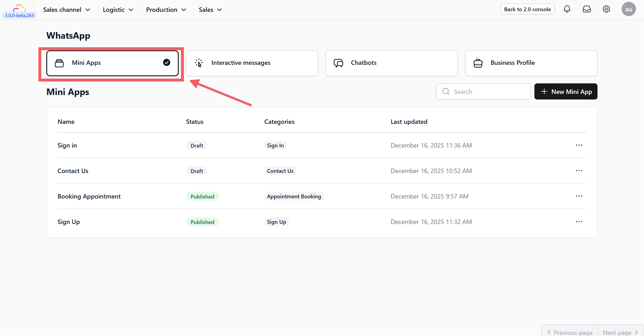The width and height of the screenshot is (644, 336).
Task: Open the 'au' user avatar menu
Action: pos(629,9)
